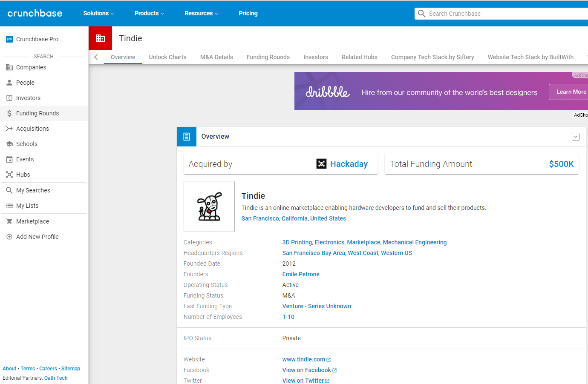588x384 pixels.
Task: Click the $500K total funding amount
Action: coord(561,164)
